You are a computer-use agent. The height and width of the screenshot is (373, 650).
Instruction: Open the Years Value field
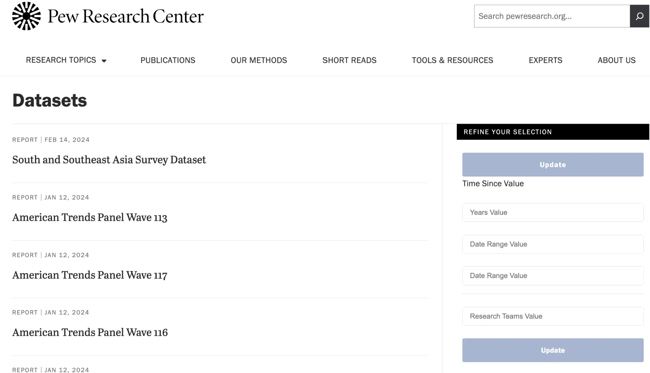(553, 212)
